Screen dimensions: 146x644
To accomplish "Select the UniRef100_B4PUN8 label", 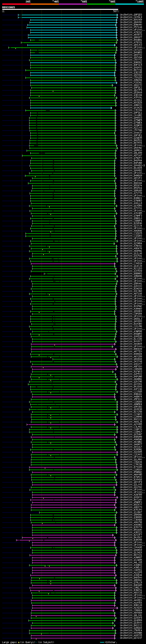I will 131,376.
